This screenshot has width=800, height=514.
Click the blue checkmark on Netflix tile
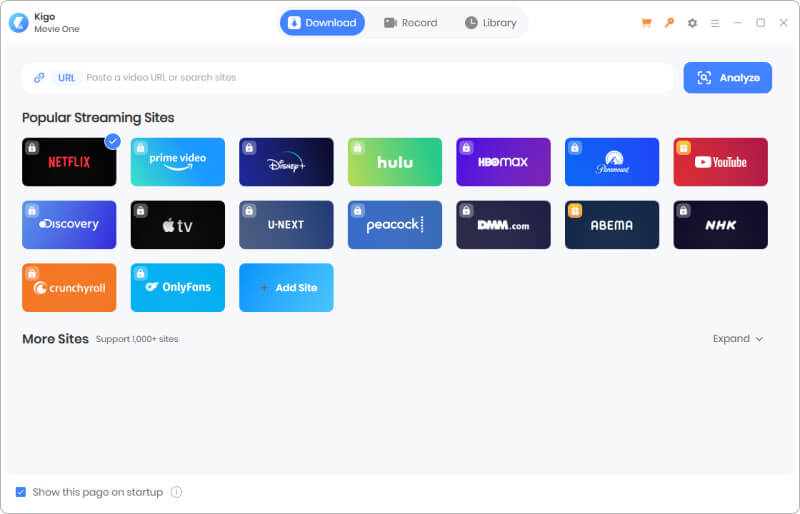click(x=113, y=141)
